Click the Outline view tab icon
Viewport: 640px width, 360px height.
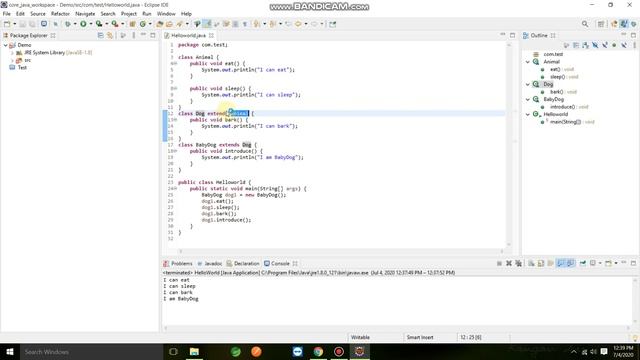click(x=526, y=36)
